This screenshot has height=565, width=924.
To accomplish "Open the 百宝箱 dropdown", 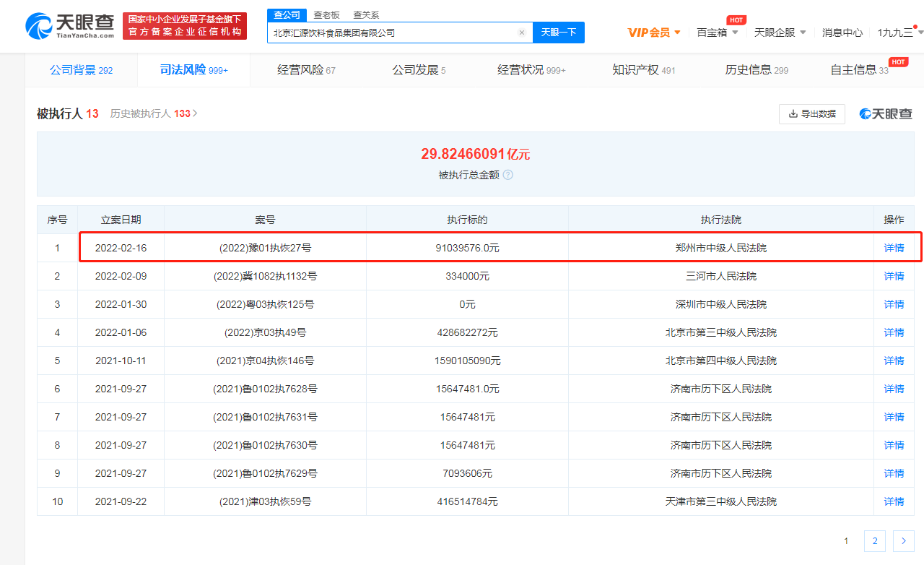I will point(718,33).
